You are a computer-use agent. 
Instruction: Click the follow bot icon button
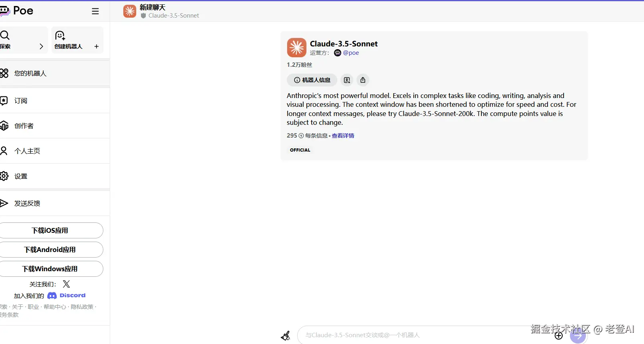click(347, 80)
